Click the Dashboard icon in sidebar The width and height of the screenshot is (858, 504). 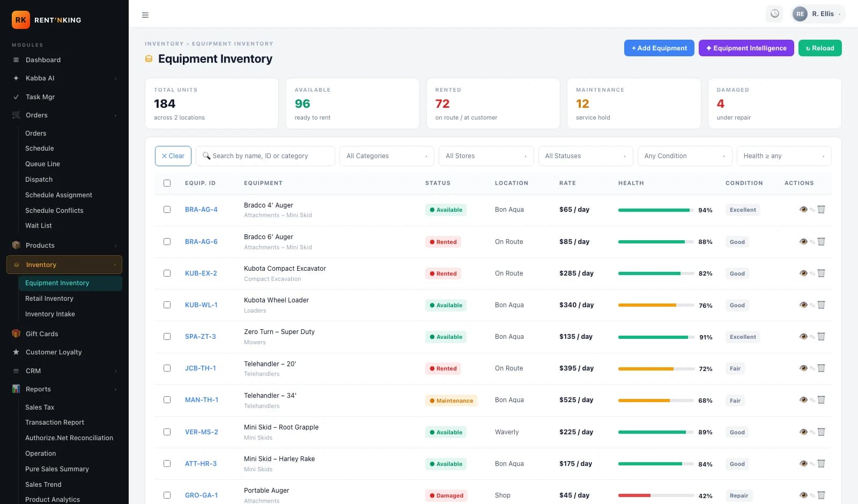[x=16, y=60]
